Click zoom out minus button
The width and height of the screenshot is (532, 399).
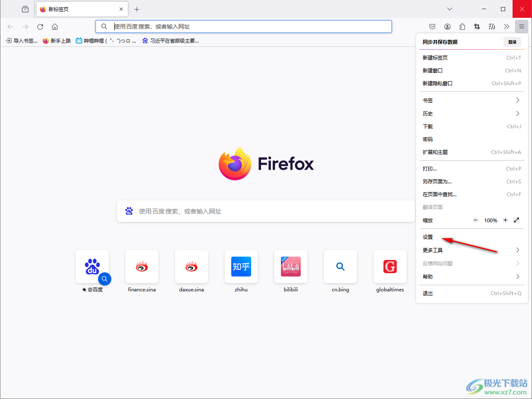coord(476,220)
